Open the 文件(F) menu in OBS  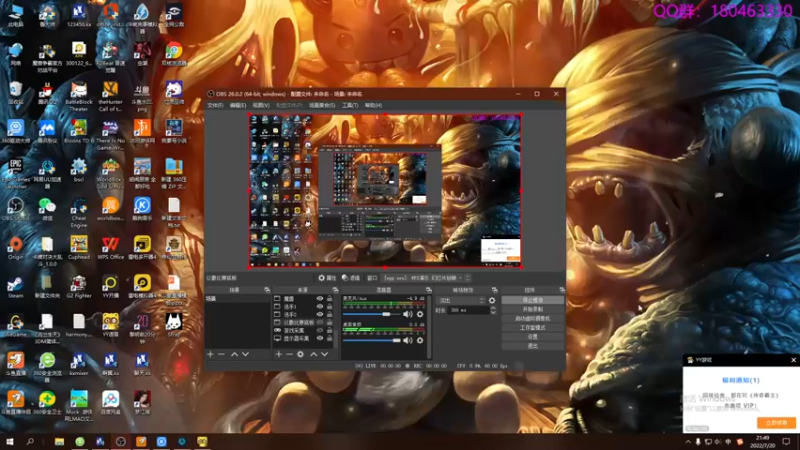[x=215, y=105]
